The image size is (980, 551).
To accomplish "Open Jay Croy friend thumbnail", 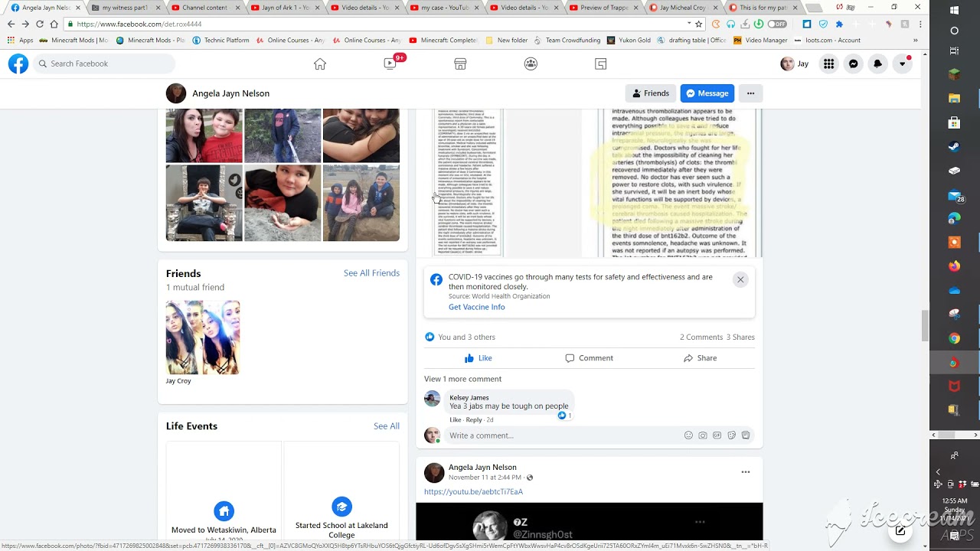I will coord(203,337).
